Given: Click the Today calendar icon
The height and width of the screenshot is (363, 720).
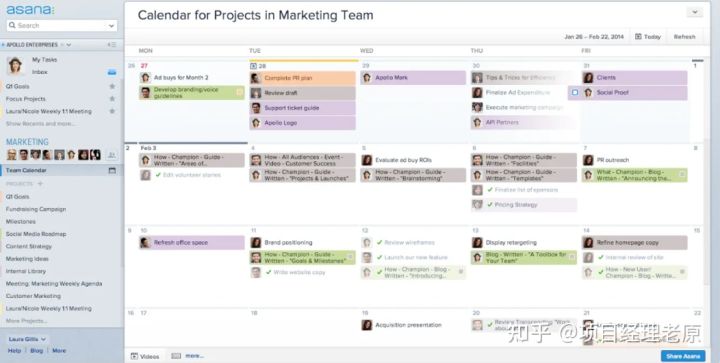Looking at the screenshot, I should pyautogui.click(x=638, y=36).
